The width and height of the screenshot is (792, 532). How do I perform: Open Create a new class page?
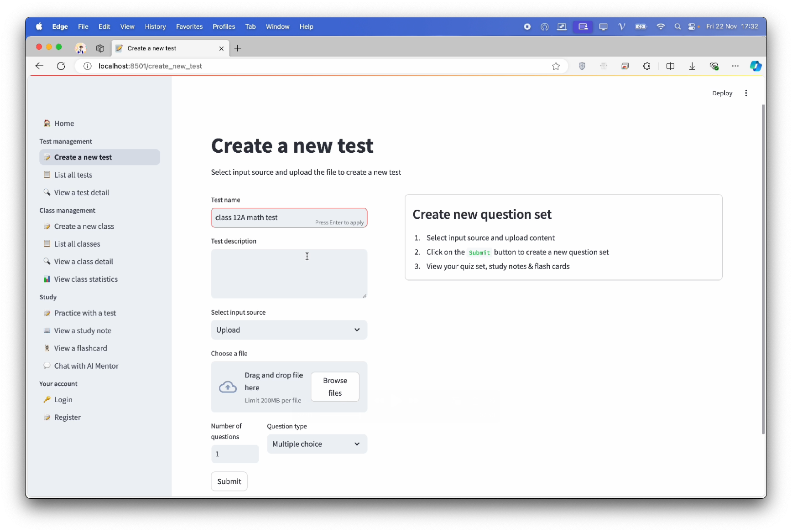tap(99, 227)
